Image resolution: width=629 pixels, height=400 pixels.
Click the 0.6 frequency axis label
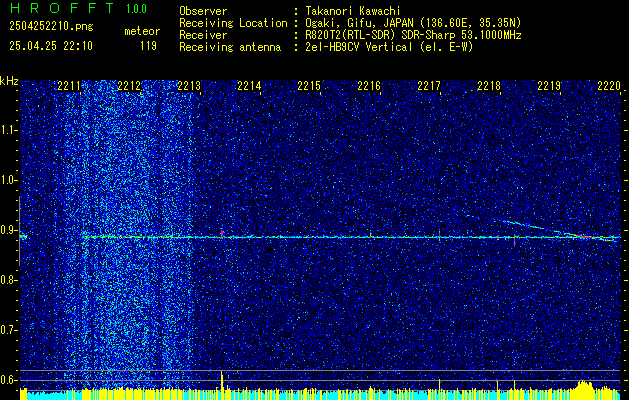pos(8,380)
